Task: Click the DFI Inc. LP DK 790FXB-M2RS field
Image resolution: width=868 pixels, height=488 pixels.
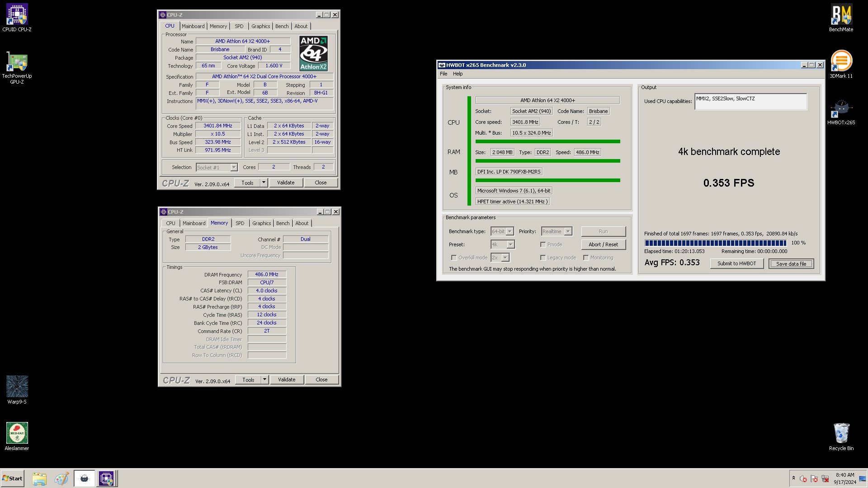Action: coord(509,172)
